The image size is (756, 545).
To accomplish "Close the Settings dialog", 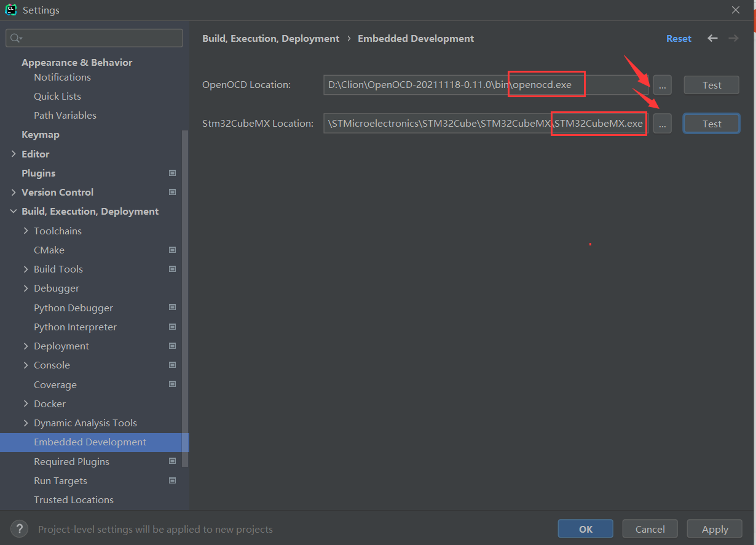I will (736, 10).
